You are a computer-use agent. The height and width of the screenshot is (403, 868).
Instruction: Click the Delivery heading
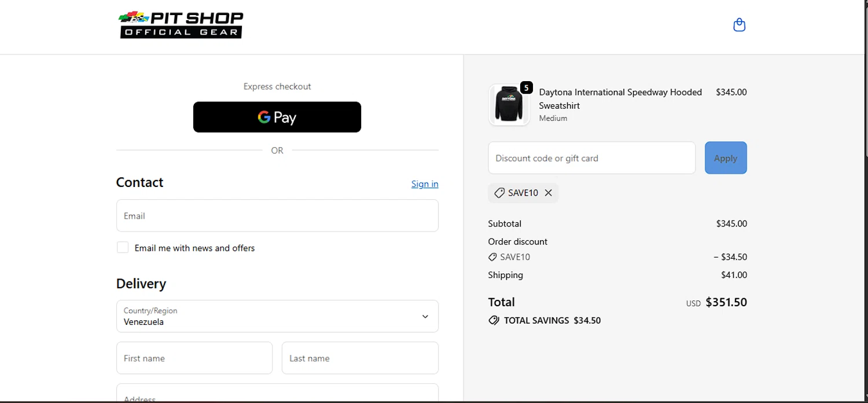click(141, 284)
